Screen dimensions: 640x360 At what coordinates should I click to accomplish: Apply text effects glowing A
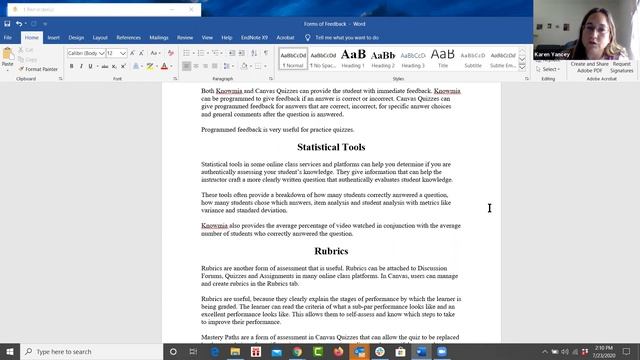(136, 66)
